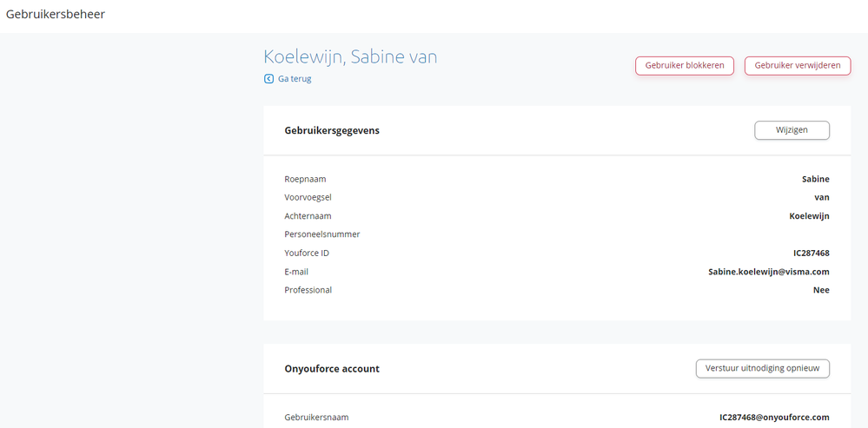Viewport: 868px width, 428px height.
Task: Click the Professional value Nee
Action: coord(820,290)
